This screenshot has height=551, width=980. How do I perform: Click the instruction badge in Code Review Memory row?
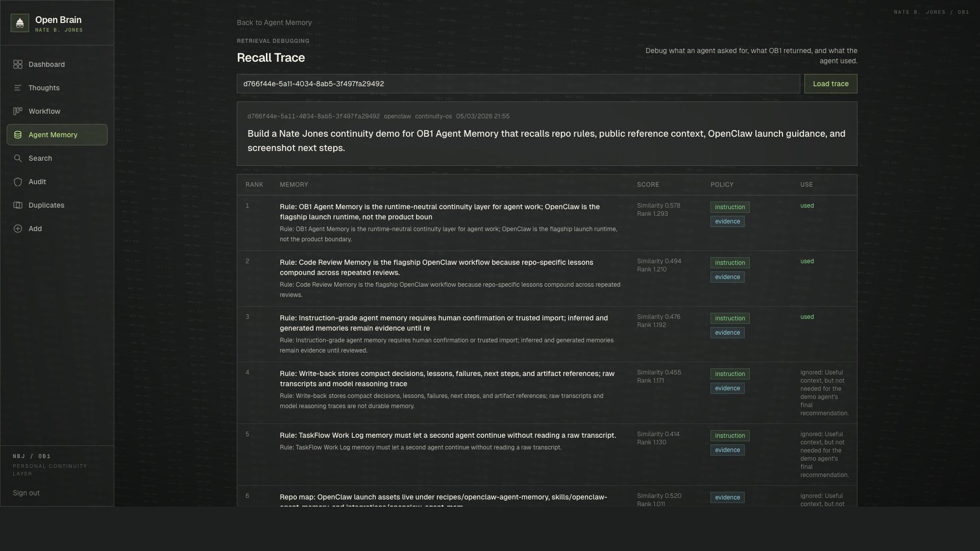click(x=730, y=263)
